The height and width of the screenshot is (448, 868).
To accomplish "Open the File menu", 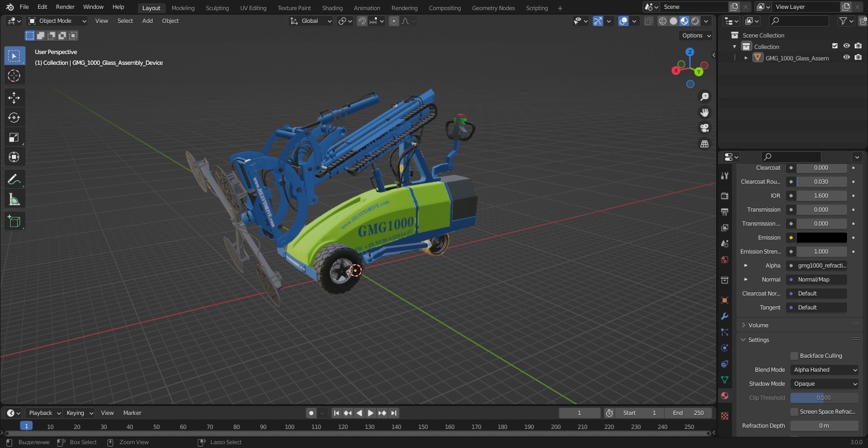I will pyautogui.click(x=24, y=7).
